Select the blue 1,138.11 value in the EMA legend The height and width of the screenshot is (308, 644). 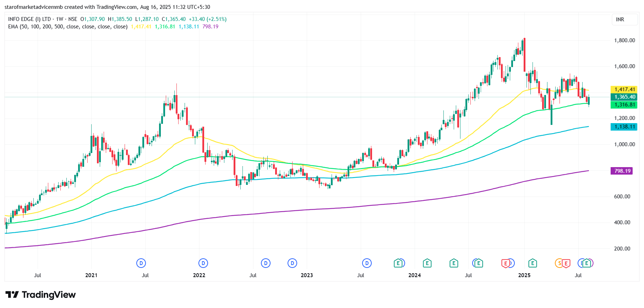point(189,27)
